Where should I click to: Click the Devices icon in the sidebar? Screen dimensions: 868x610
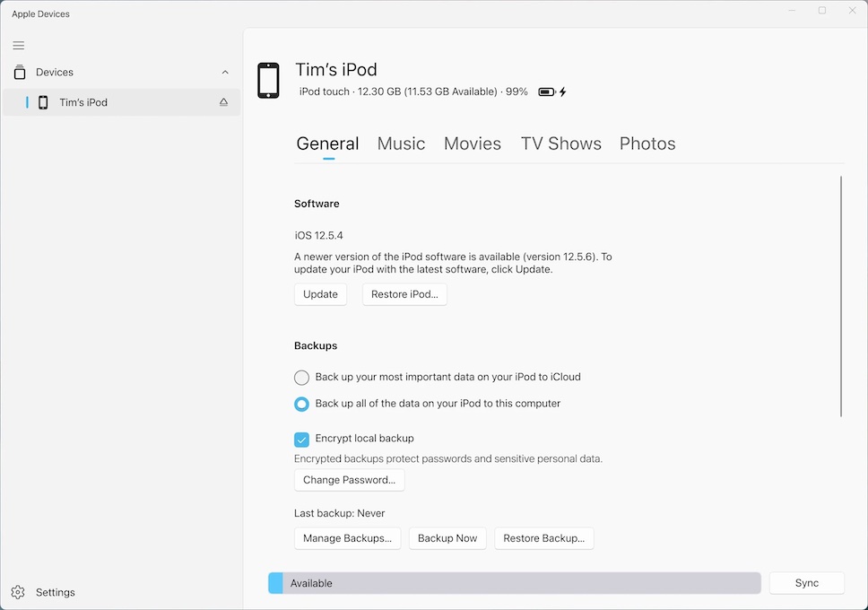(20, 73)
